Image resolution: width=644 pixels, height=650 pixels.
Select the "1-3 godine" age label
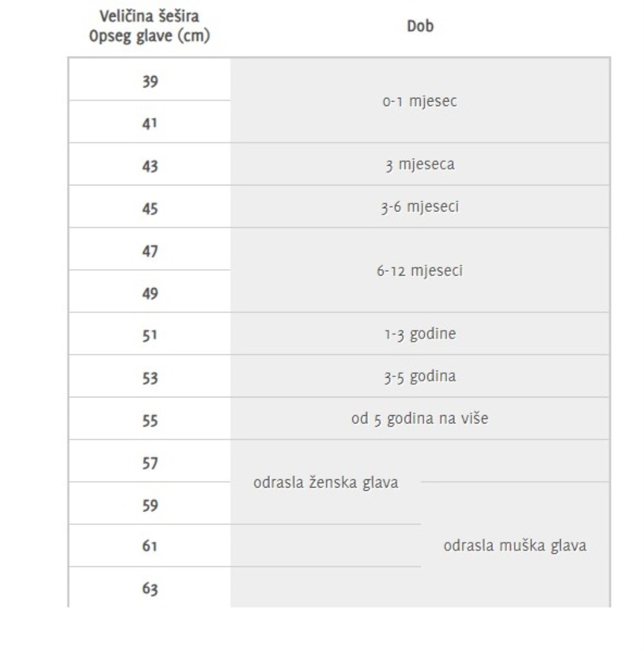point(420,335)
